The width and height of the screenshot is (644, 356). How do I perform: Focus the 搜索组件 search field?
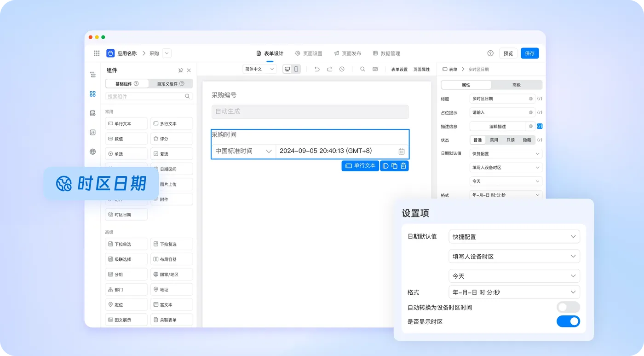tap(149, 96)
